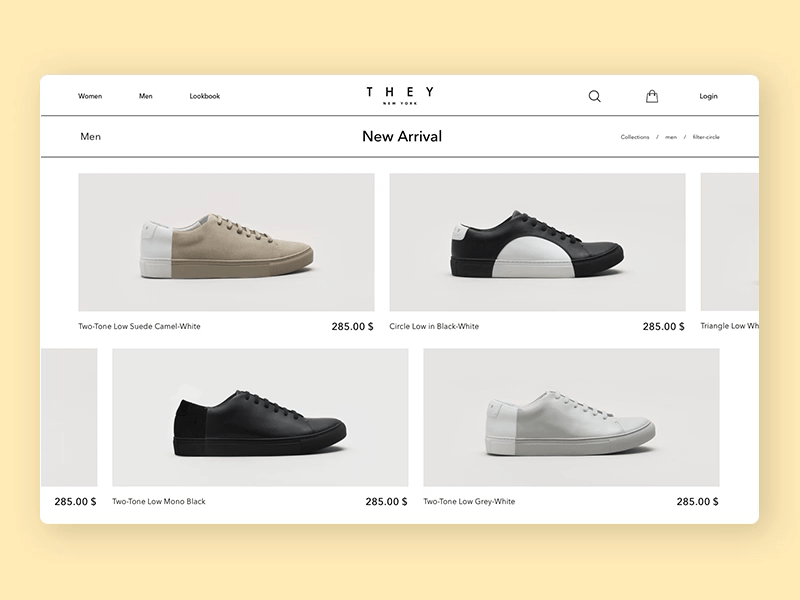Open the Lookbook section
800x600 pixels.
point(204,96)
